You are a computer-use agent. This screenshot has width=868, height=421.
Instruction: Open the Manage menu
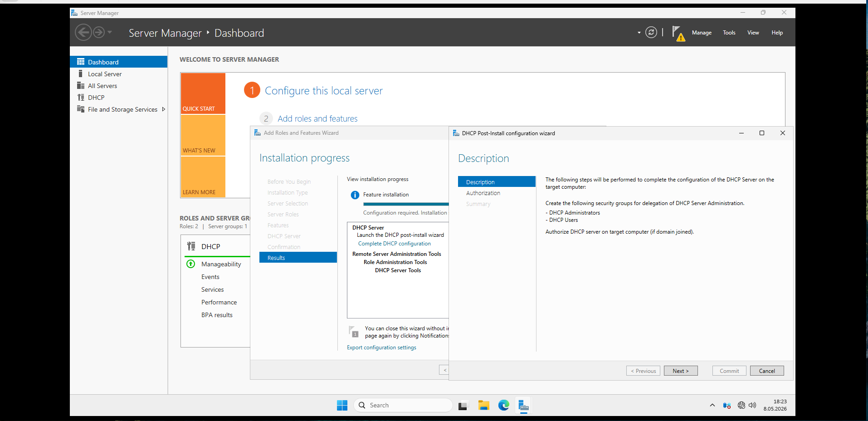(702, 33)
